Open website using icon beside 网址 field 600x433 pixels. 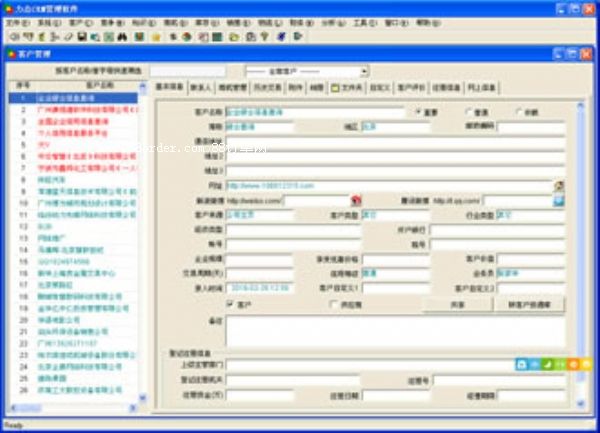coord(558,185)
